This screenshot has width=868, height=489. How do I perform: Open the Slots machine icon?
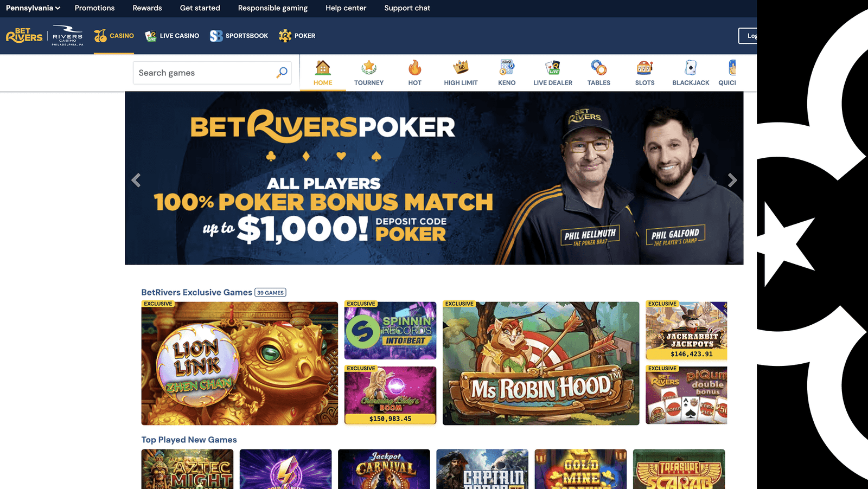(644, 68)
